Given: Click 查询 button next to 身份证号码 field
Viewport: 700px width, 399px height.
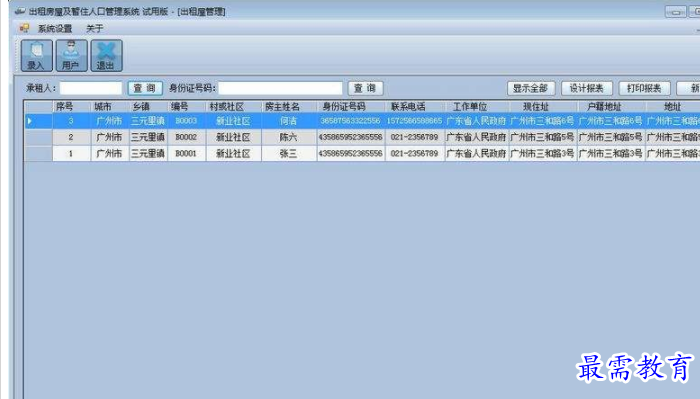Looking at the screenshot, I should pyautogui.click(x=365, y=88).
